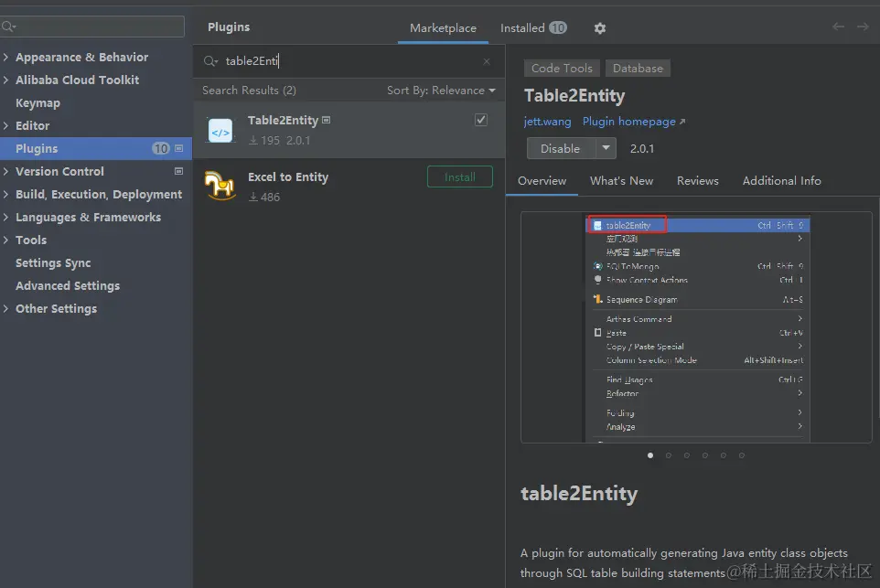Select the Plugins settings item
This screenshot has width=880, height=588.
[96, 149]
